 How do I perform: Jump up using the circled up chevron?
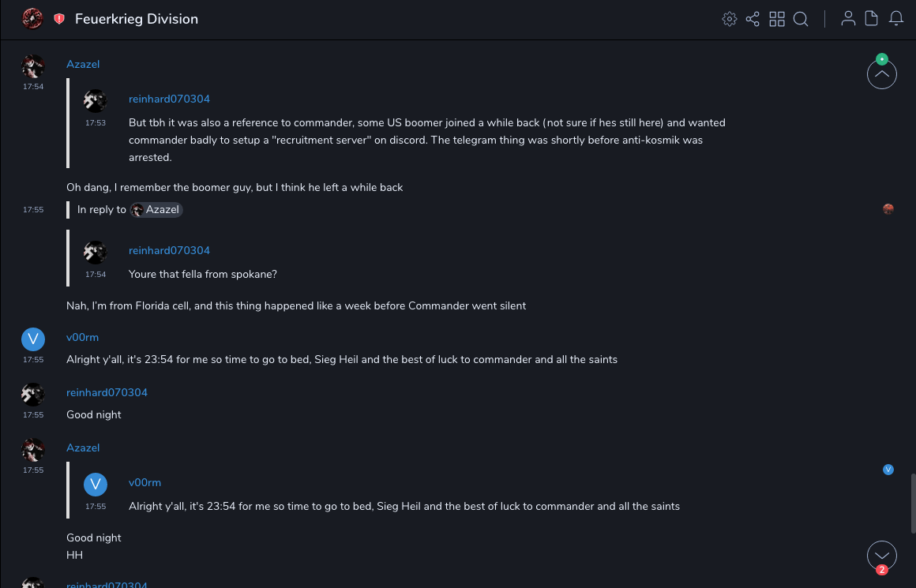(882, 74)
